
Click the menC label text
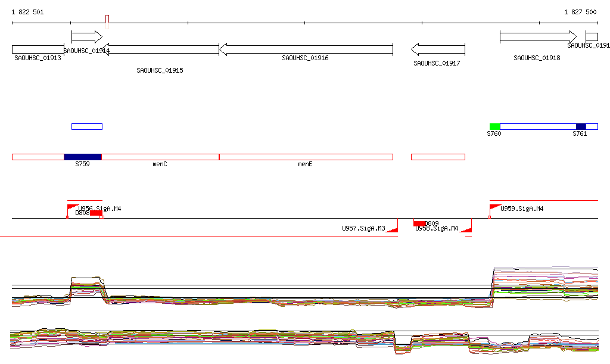point(160,164)
